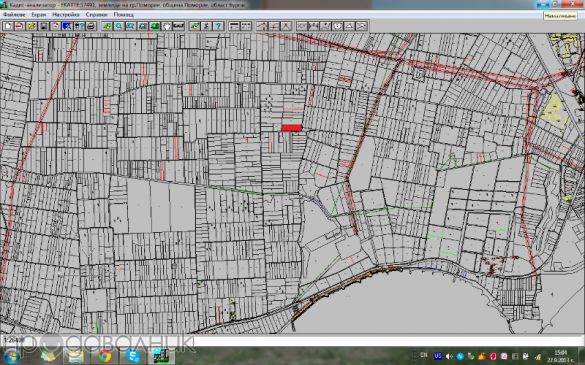Open the Помощ menu

pos(123,15)
